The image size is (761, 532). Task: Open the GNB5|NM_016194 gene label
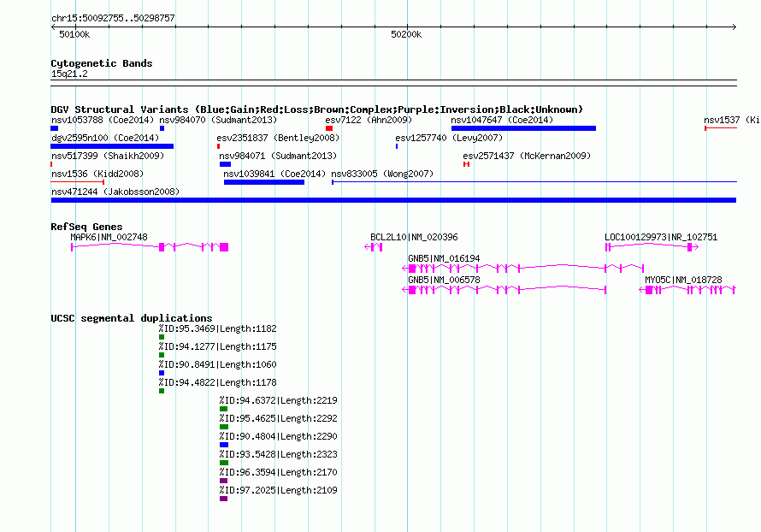click(444, 258)
